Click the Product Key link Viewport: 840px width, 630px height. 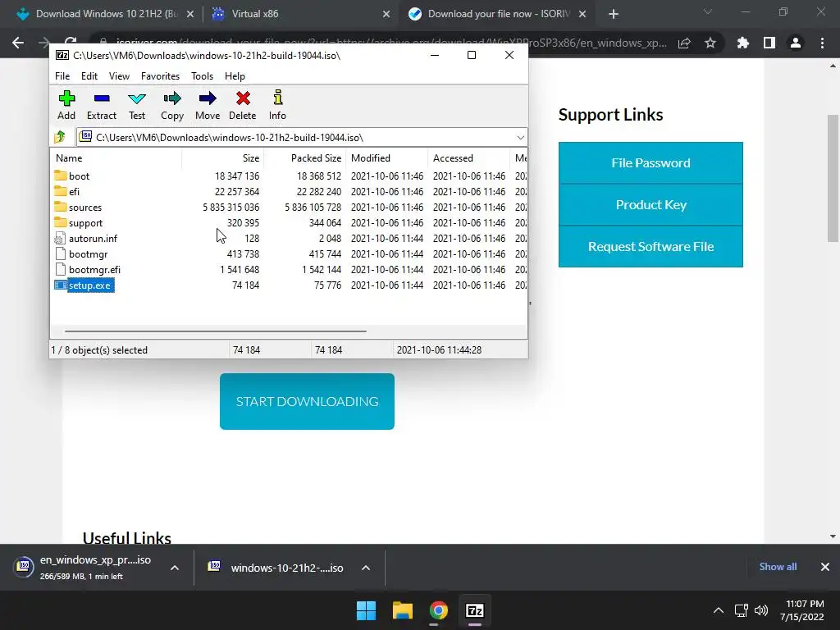651,204
